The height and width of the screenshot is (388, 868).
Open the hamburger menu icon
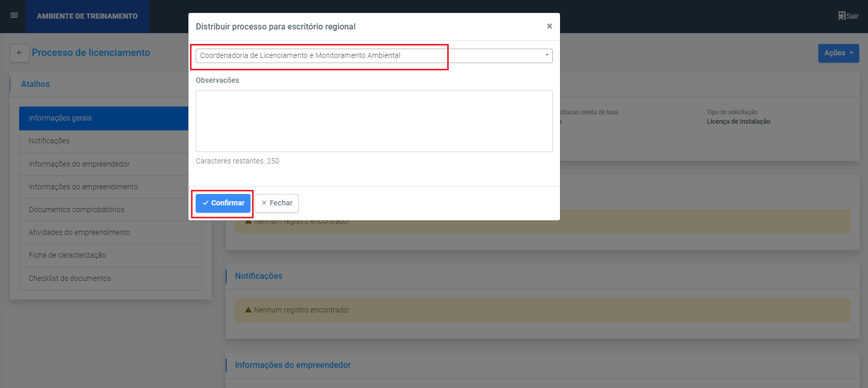coord(14,16)
